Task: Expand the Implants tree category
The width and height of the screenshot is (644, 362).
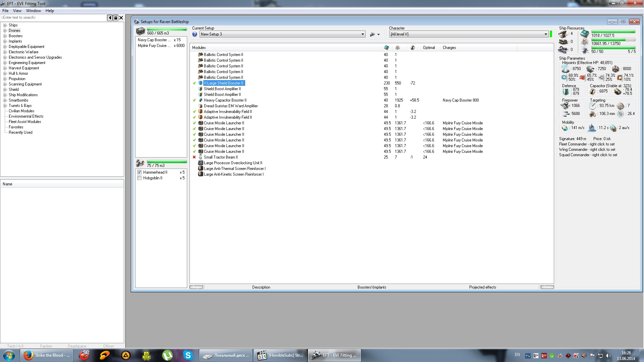Action: [5, 41]
